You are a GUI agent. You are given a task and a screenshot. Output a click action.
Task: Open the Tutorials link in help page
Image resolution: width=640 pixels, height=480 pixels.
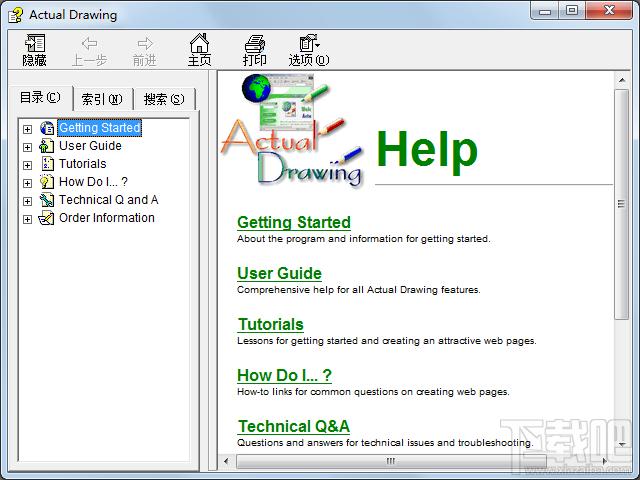pos(271,324)
